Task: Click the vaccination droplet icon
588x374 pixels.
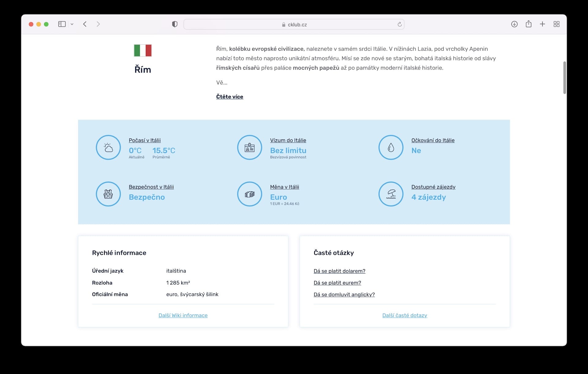Action: pos(391,148)
